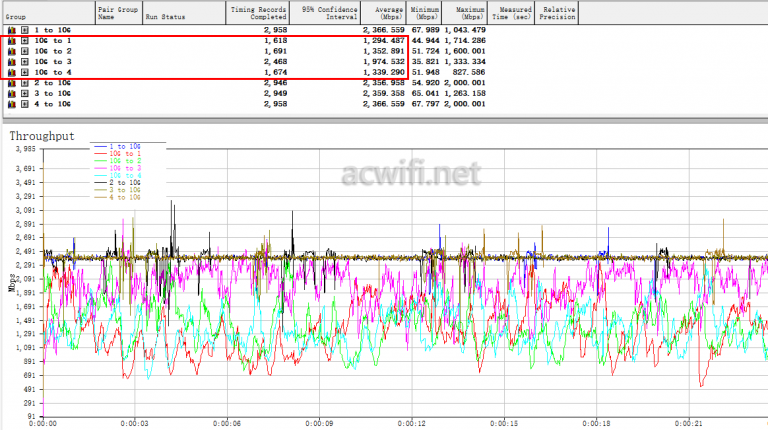
Task: Select the group icon beside "10G to 4"
Action: tap(12, 73)
